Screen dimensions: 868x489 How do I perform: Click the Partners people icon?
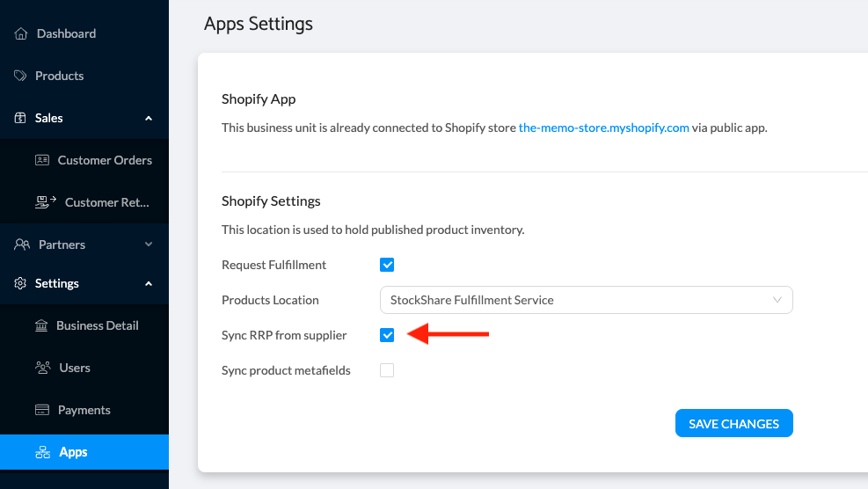[x=22, y=244]
